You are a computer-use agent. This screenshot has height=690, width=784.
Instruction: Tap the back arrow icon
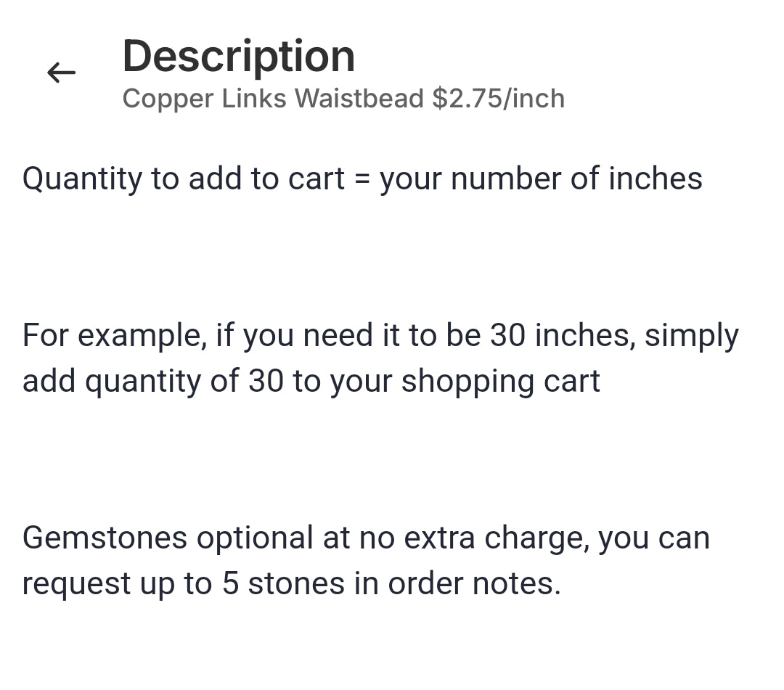click(61, 72)
